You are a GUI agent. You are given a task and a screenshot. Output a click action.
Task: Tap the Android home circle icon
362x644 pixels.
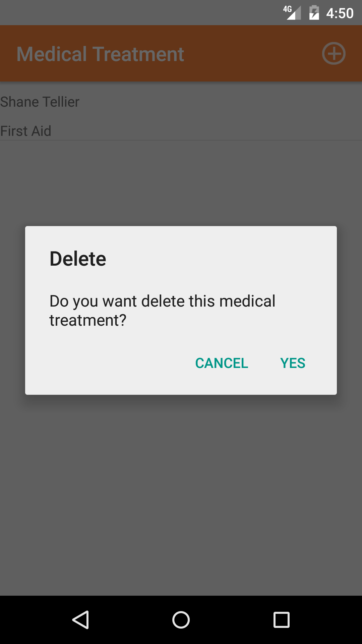point(181,620)
